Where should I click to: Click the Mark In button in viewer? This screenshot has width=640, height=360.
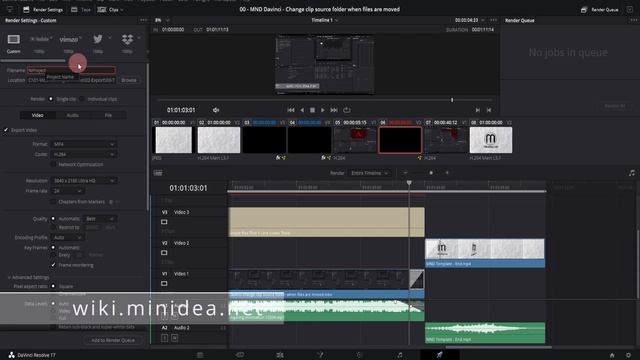click(x=478, y=110)
